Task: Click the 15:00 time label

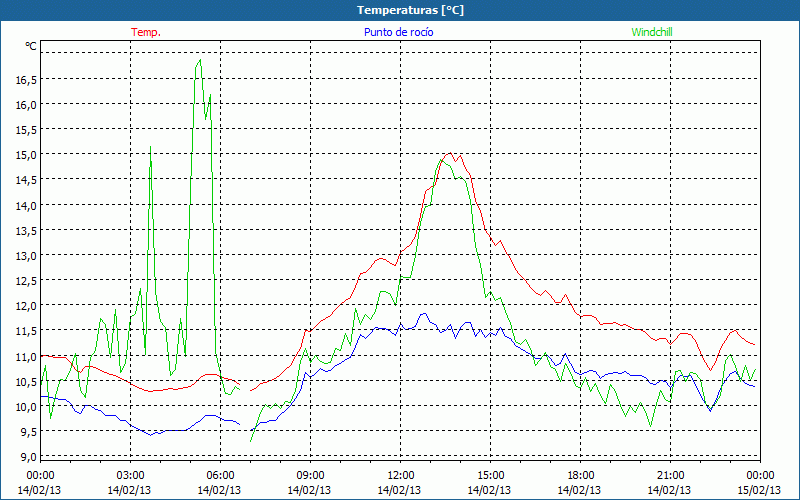Action: (490, 475)
